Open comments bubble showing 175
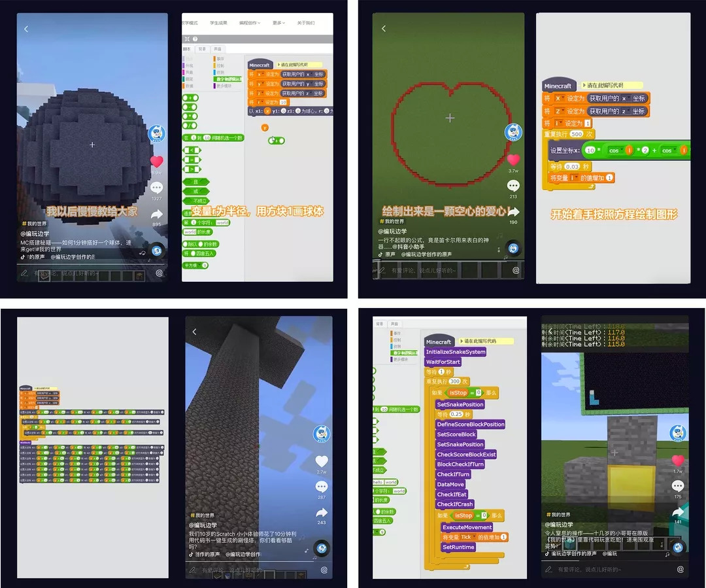 tap(678, 486)
